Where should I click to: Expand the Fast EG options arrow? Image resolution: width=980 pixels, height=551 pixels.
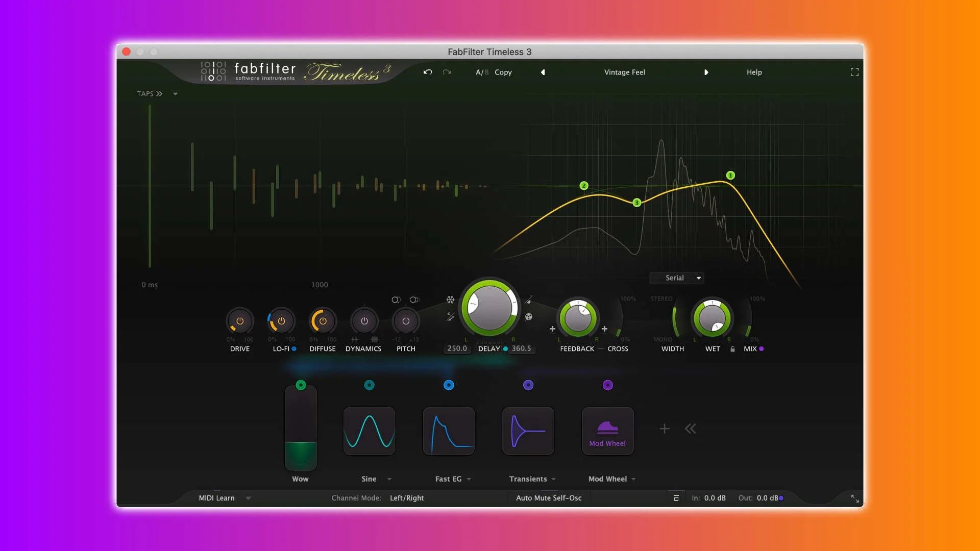pos(469,479)
